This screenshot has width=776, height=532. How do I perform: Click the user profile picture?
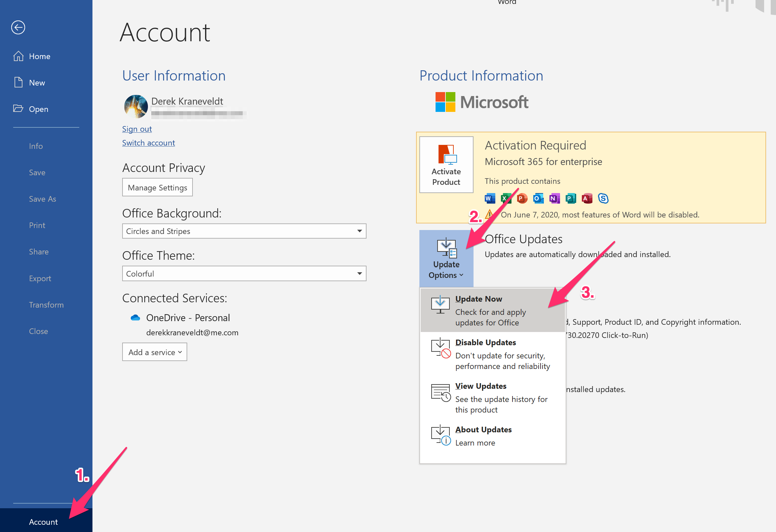136,107
